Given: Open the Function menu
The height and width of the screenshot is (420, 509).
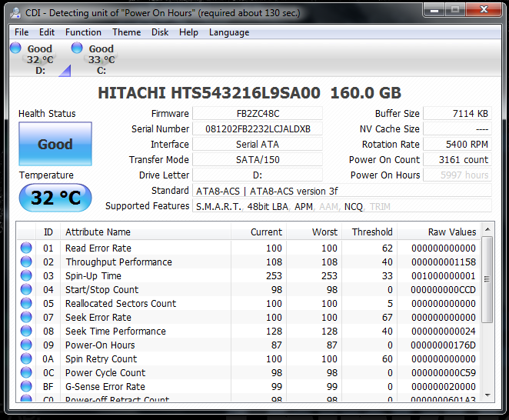Looking at the screenshot, I should [x=84, y=32].
